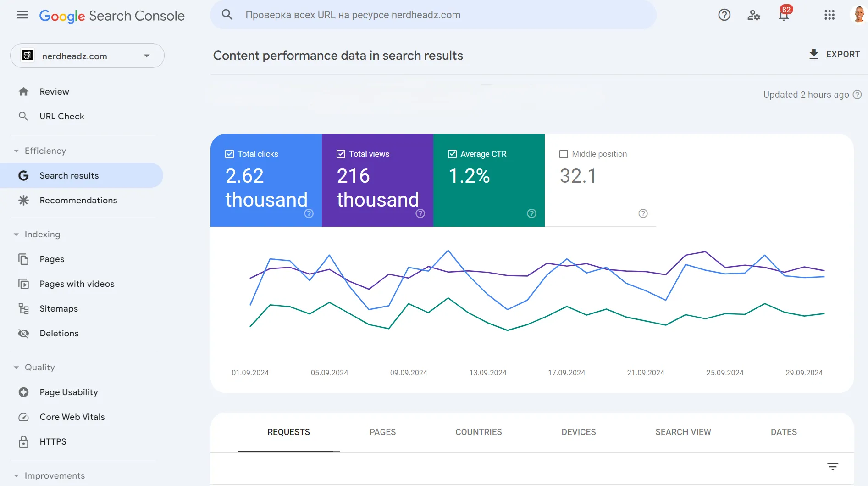Image resolution: width=868 pixels, height=486 pixels.
Task: Open the nerdheadz.com property dropdown
Action: pyautogui.click(x=87, y=56)
